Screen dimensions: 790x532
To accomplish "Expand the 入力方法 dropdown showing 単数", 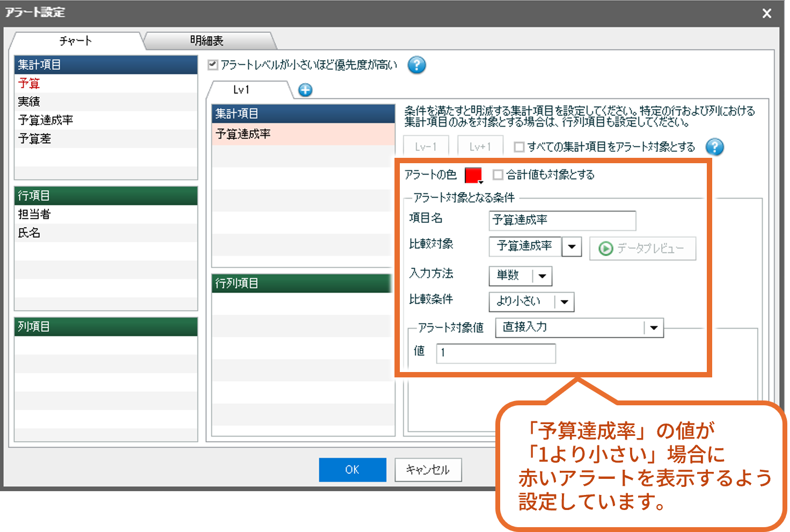I will coord(542,276).
